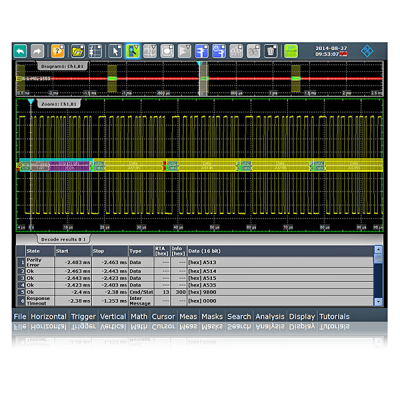Click decode table scrollbar down arrow

[x=378, y=302]
